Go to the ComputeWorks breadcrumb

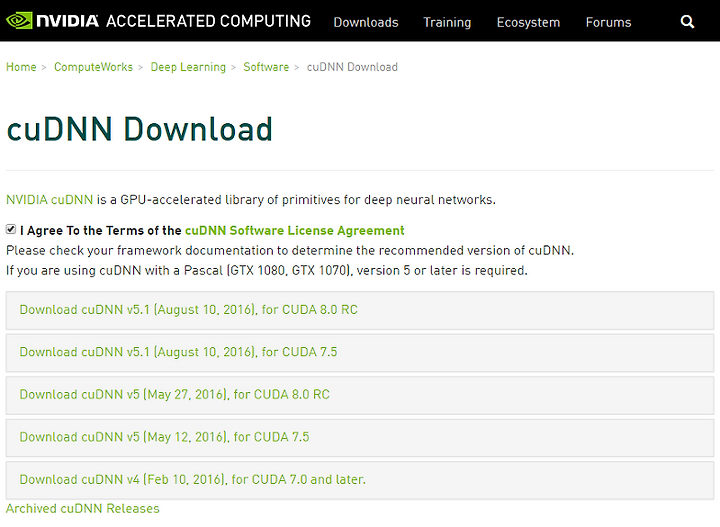point(93,67)
